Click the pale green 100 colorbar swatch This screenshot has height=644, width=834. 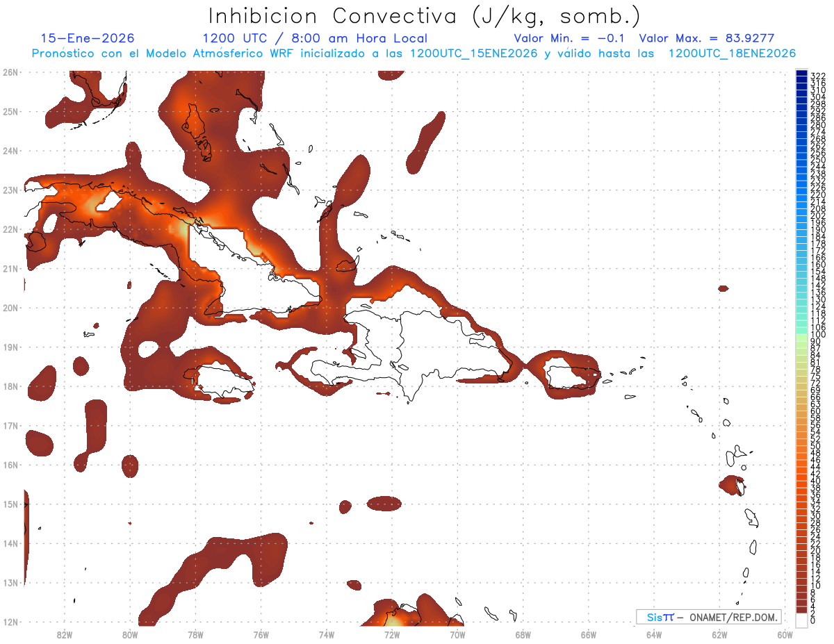pos(801,336)
